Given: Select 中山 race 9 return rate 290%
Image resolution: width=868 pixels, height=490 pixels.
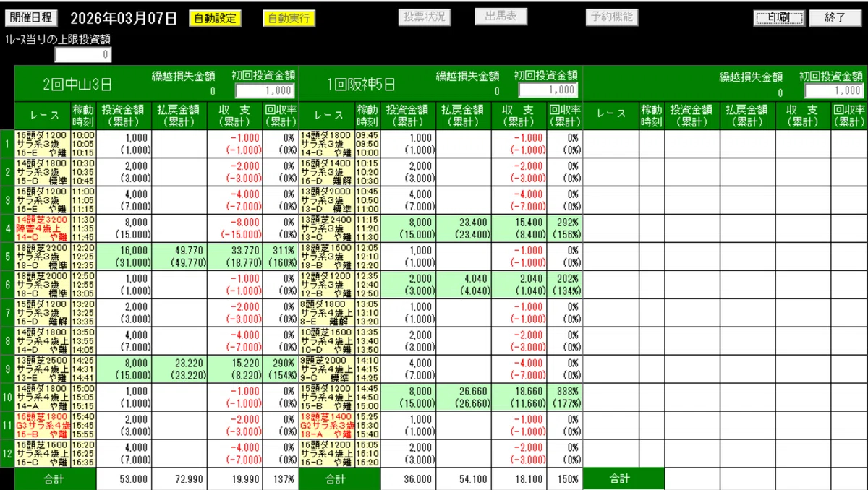Looking at the screenshot, I should coord(284,363).
